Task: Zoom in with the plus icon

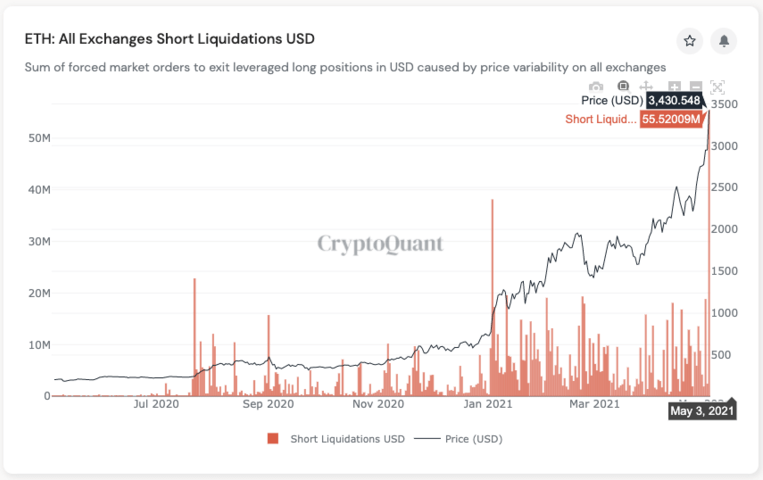Action: (x=674, y=87)
